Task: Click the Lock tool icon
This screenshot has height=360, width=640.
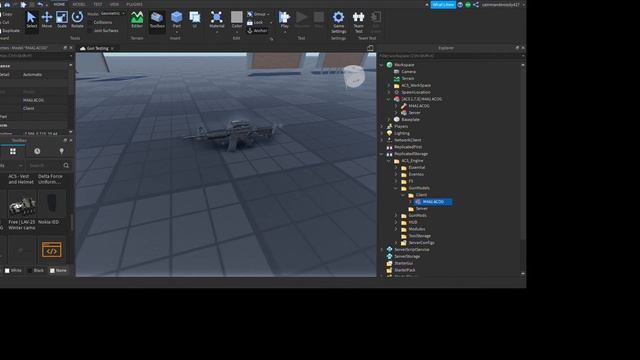Action: (250, 22)
